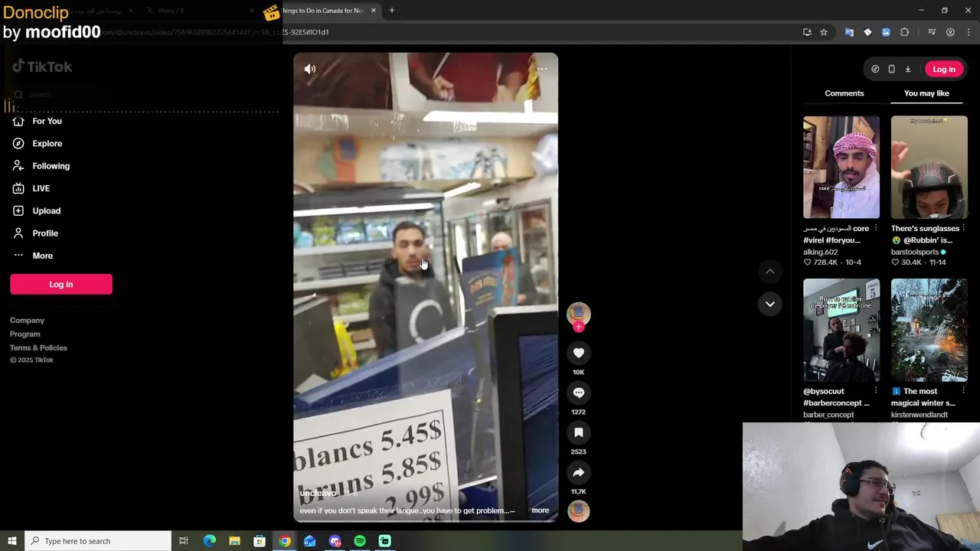Open the spinning music disc sound page
This screenshot has height=551, width=980.
coord(579,511)
